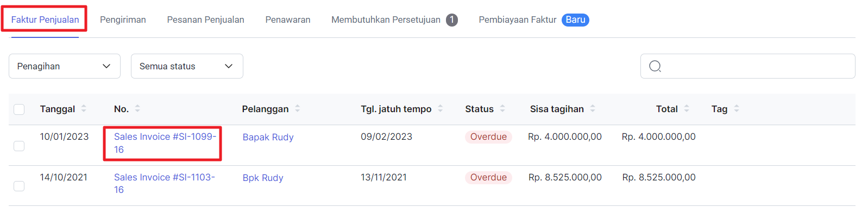Open Sales Invoice #SI-1099-16 link
Screen dimensions: 868x207
point(165,143)
